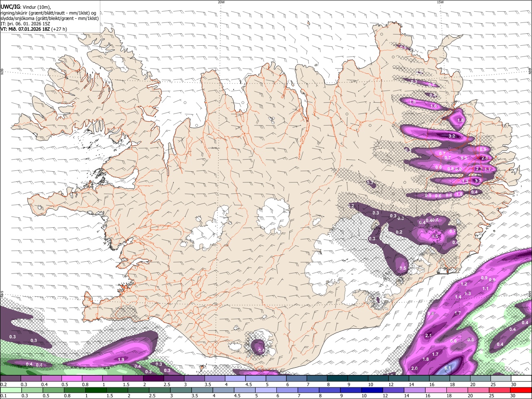The image size is (532, 399).
Task: Click the '20W' longitude label at top
Action: (x=221, y=2)
